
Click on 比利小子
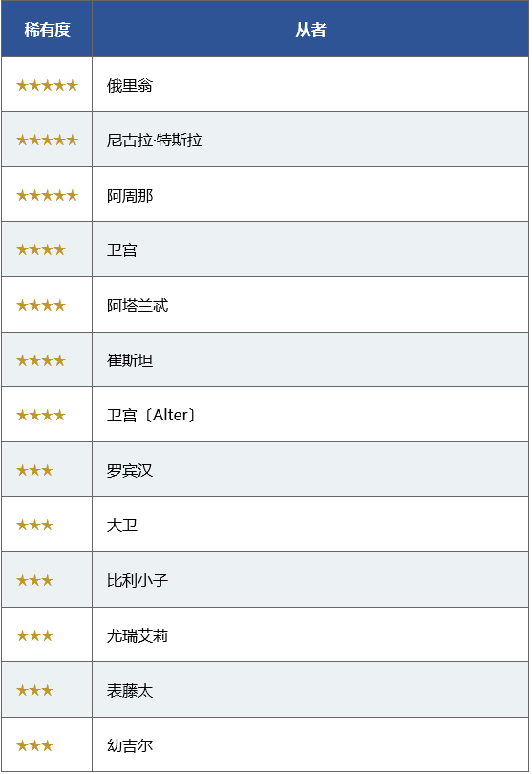point(138,580)
